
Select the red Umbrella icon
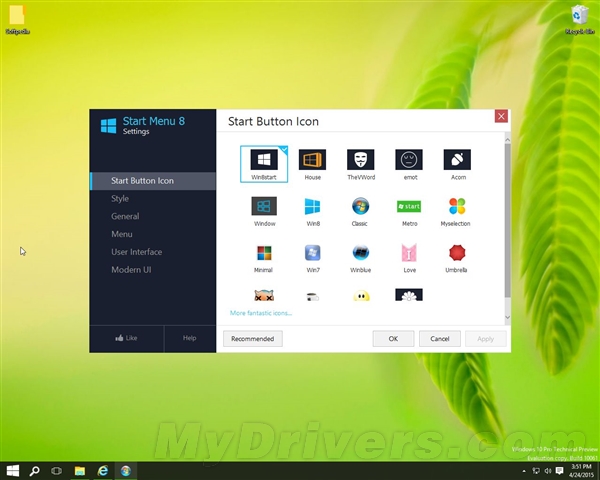[x=457, y=258]
